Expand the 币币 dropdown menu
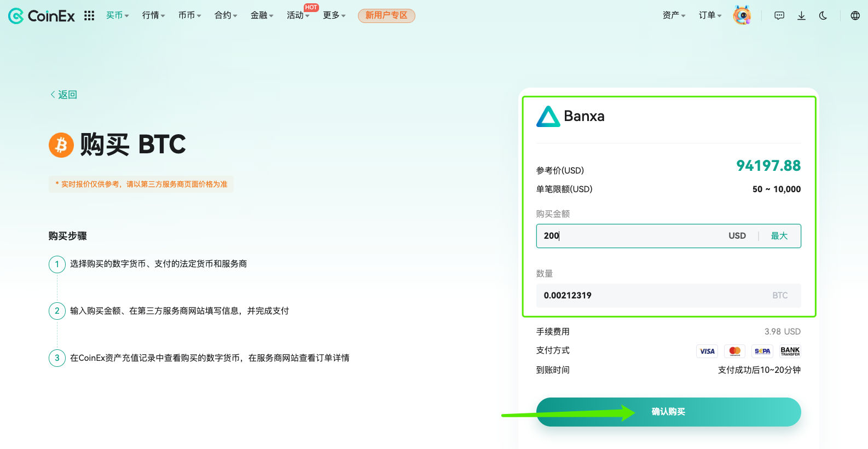868x449 pixels. point(189,15)
